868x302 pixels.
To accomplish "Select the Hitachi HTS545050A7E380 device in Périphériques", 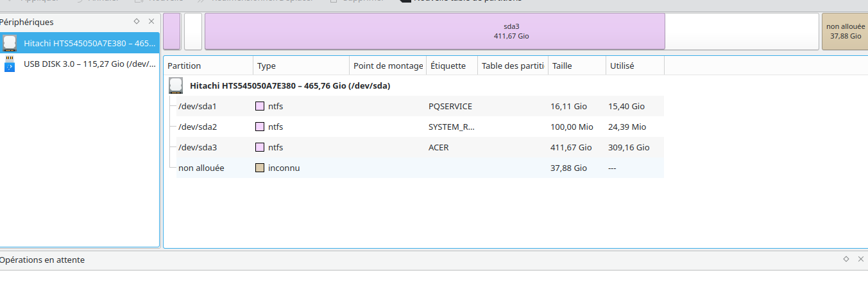I will [x=80, y=43].
